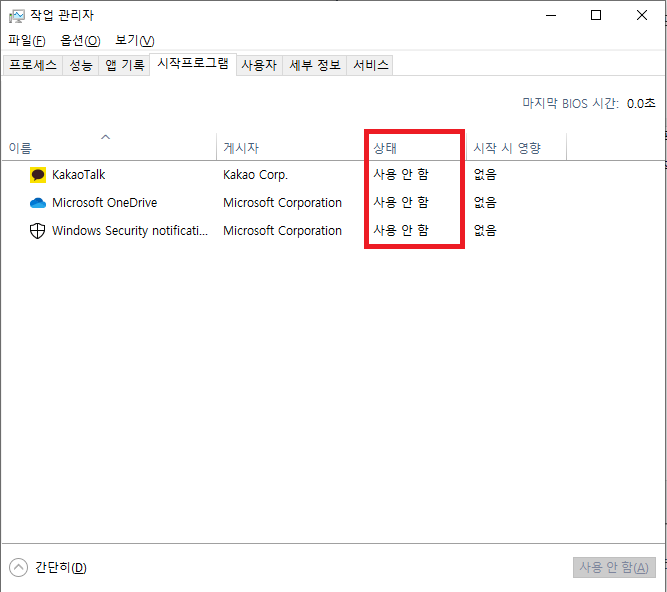Select the 시작프로그램 tab

(193, 64)
